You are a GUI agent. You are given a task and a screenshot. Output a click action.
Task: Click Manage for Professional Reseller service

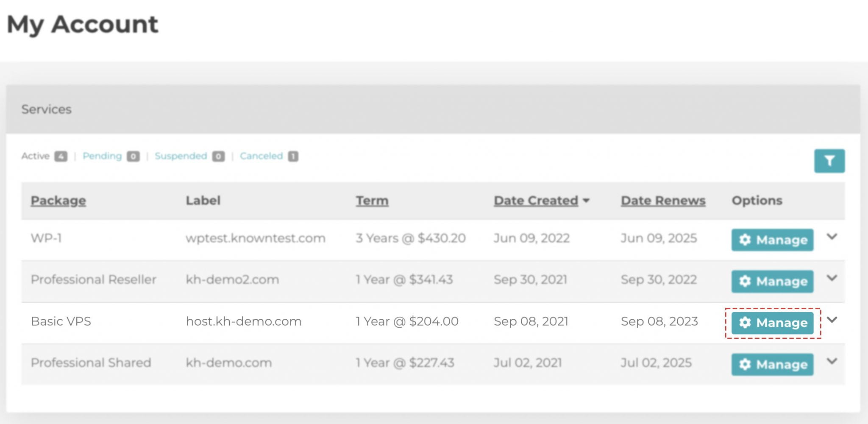[772, 282]
